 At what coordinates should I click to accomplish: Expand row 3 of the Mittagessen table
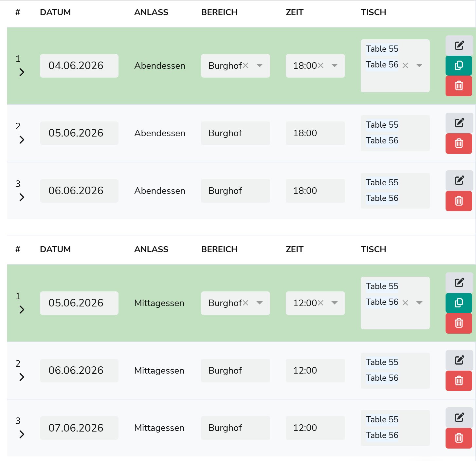[x=22, y=434]
